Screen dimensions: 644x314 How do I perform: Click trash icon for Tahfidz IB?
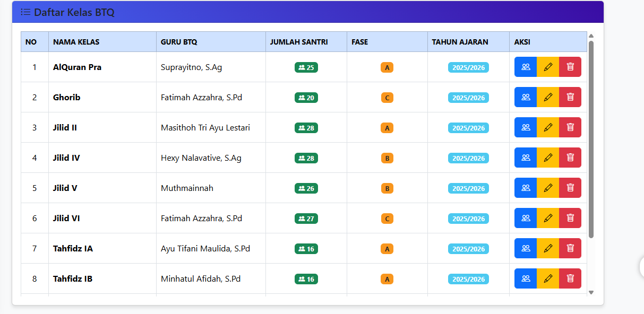[x=570, y=278]
